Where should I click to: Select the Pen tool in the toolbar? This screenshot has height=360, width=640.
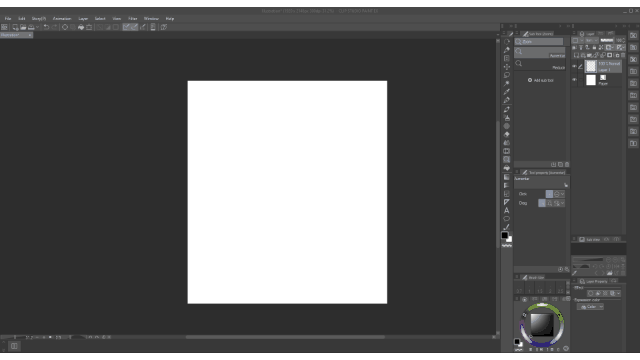(x=507, y=100)
